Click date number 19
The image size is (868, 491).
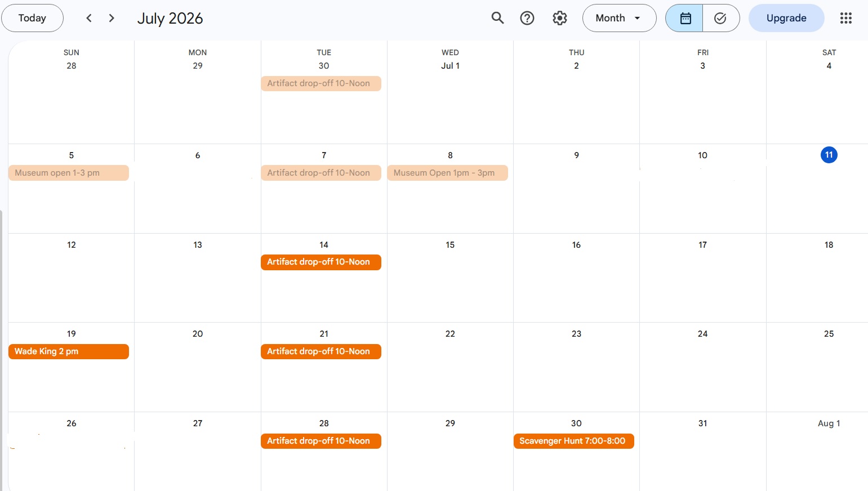[x=72, y=334]
